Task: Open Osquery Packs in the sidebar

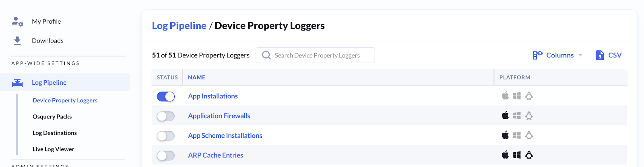Action: pyautogui.click(x=52, y=117)
